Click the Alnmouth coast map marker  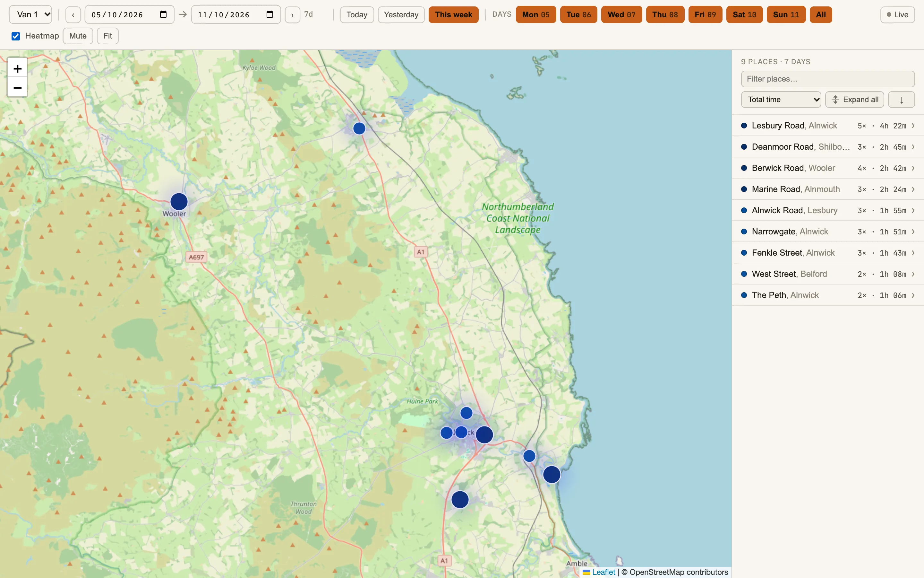(x=552, y=475)
